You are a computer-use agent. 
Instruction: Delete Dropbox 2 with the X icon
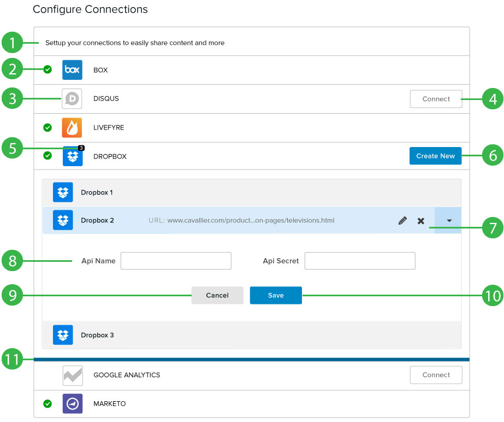point(421,221)
